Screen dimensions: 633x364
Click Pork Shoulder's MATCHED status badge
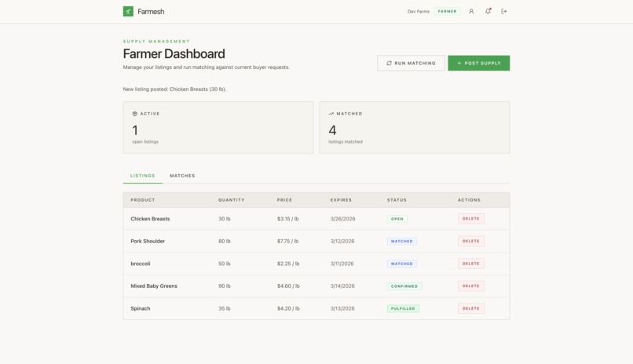tap(401, 241)
